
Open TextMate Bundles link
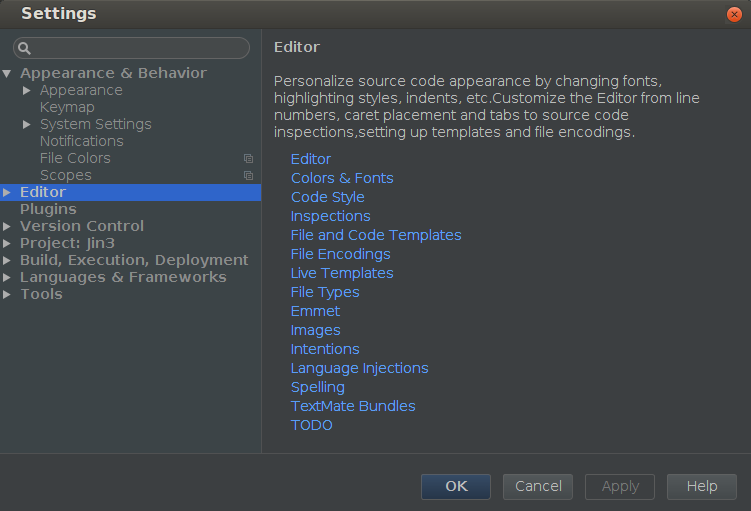point(353,406)
